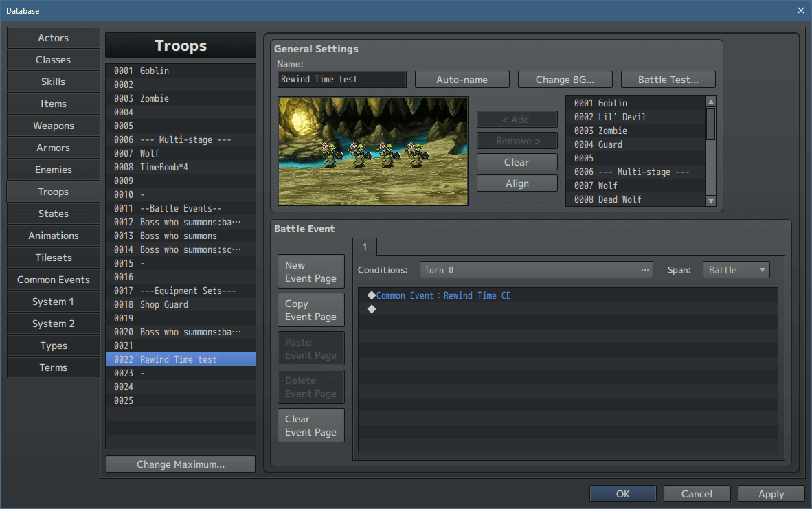Select the Common Event : Rewind Time CE line
The height and width of the screenshot is (509, 812).
pos(443,295)
